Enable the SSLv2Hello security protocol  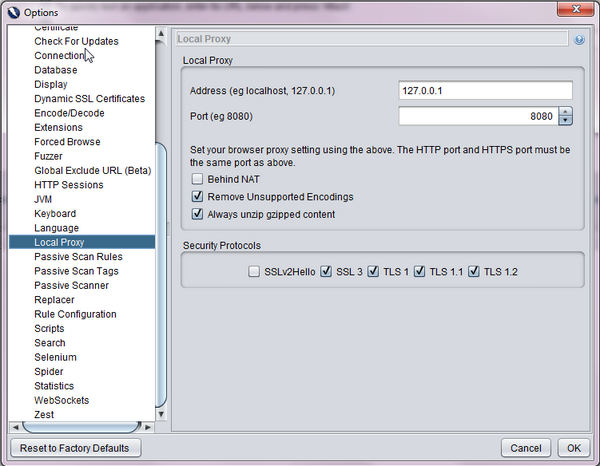click(x=254, y=271)
